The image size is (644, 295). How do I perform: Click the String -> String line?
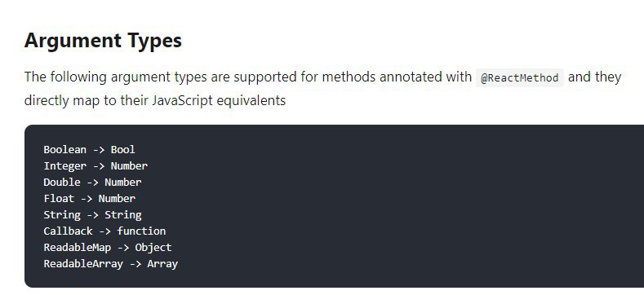click(92, 215)
